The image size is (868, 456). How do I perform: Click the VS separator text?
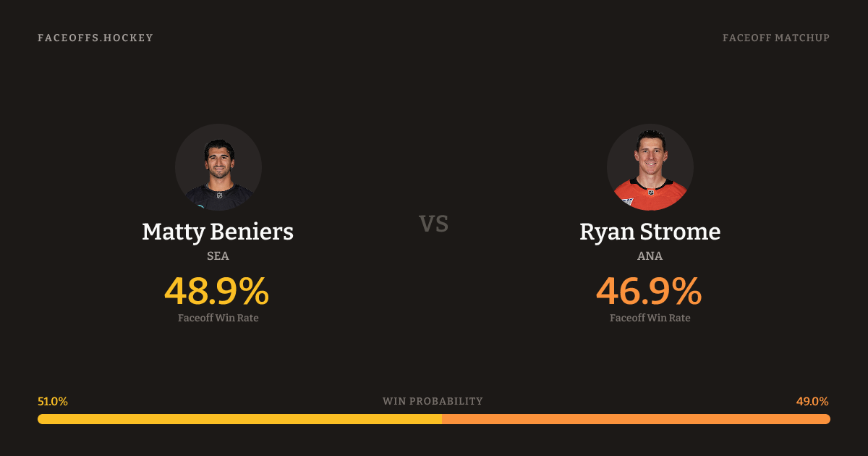434,224
